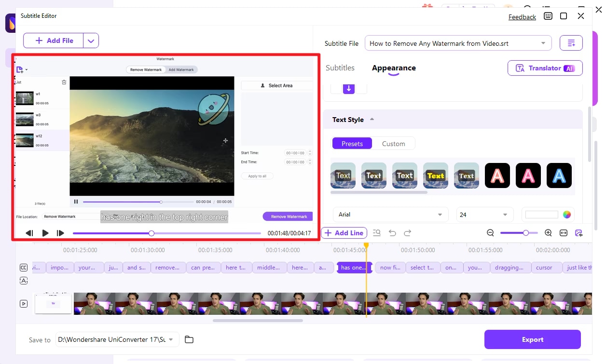Toggle the Custom text style option
The width and height of the screenshot is (606, 364).
click(x=394, y=143)
